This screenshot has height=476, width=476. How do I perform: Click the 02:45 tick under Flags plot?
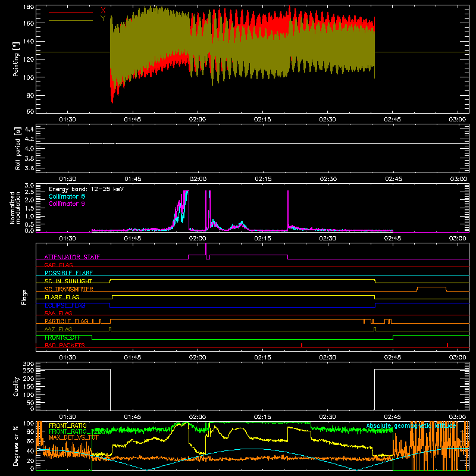(x=393, y=358)
